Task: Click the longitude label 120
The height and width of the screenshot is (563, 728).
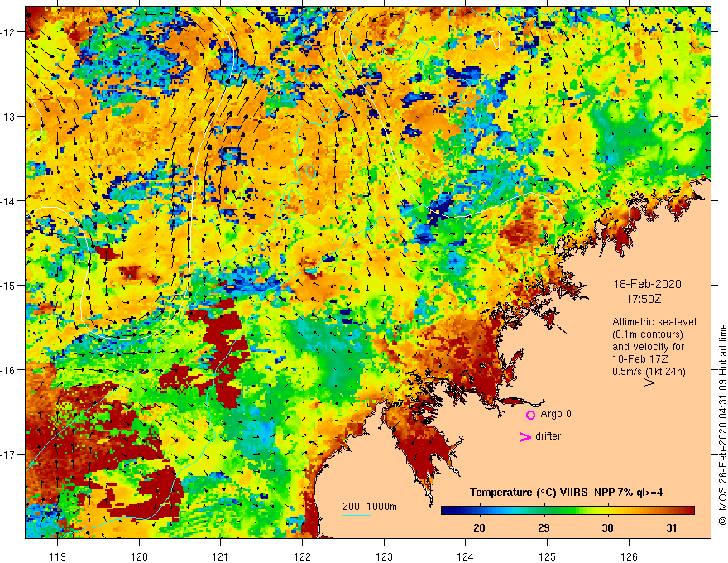Action: (139, 556)
